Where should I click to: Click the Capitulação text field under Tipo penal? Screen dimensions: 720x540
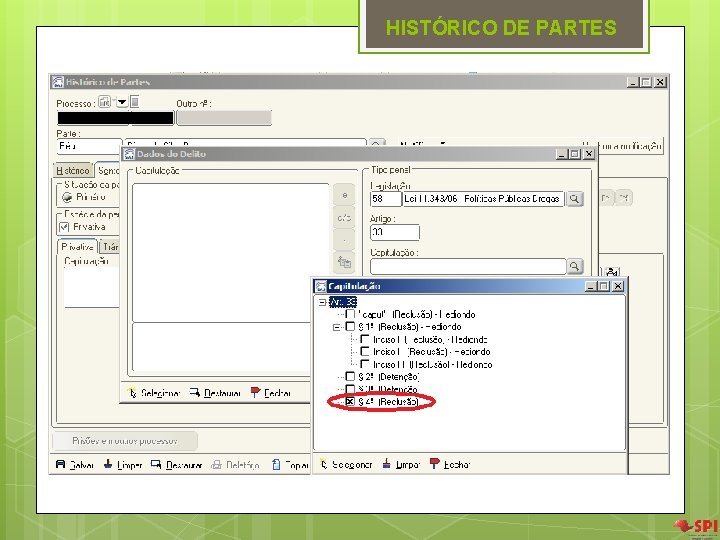click(468, 266)
